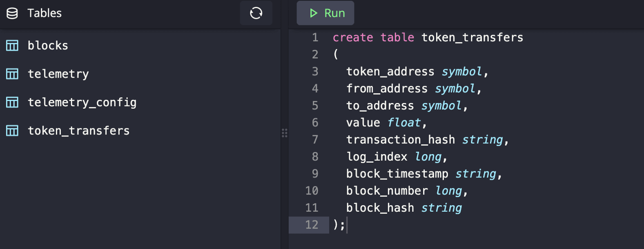Refresh the tables list
The image size is (644, 249).
click(256, 13)
